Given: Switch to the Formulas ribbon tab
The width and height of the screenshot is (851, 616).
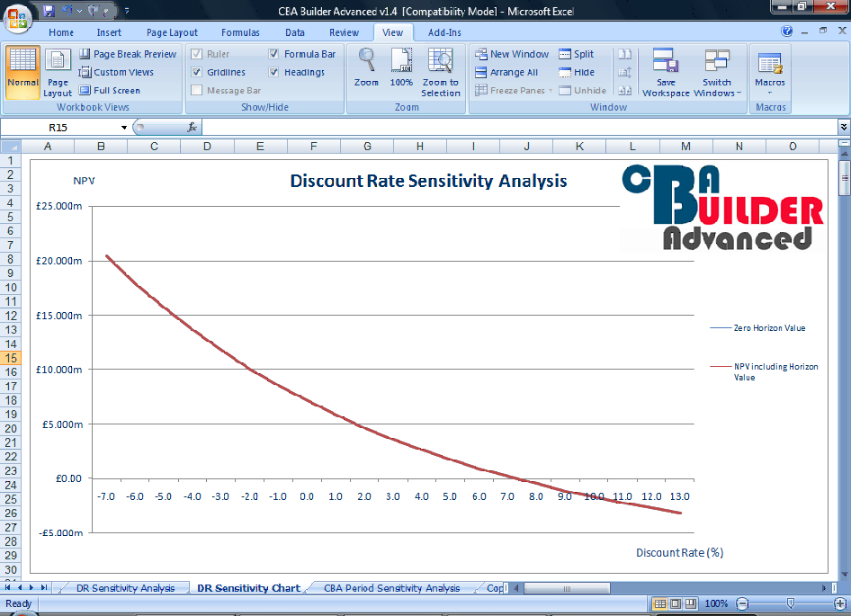Looking at the screenshot, I should [x=240, y=32].
